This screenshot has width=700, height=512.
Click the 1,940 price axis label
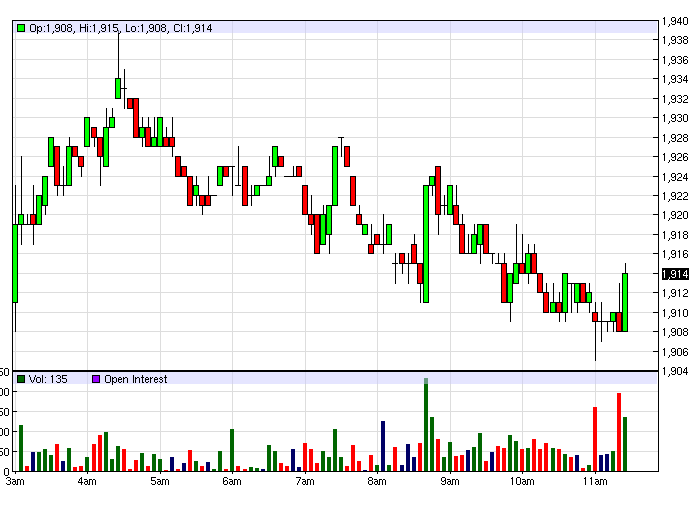[x=675, y=21]
